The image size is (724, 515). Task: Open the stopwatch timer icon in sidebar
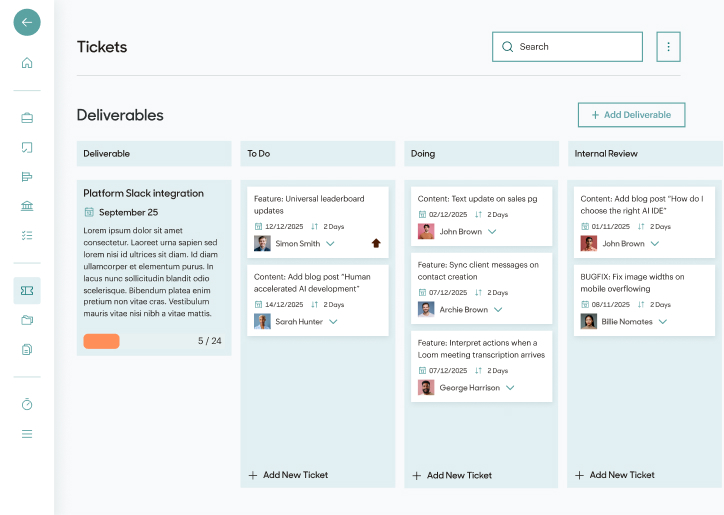click(x=27, y=404)
